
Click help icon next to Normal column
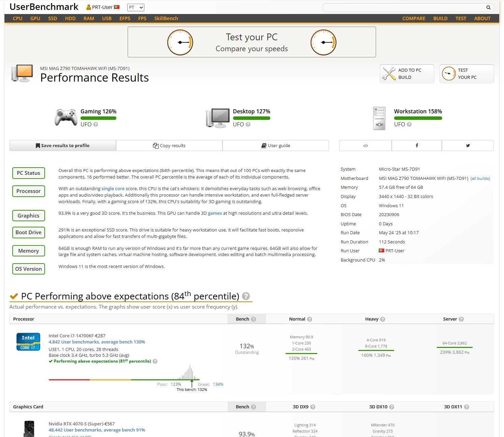click(x=309, y=319)
